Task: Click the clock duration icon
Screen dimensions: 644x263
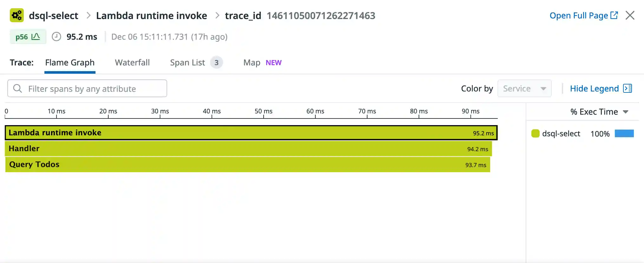Action: [x=56, y=37]
